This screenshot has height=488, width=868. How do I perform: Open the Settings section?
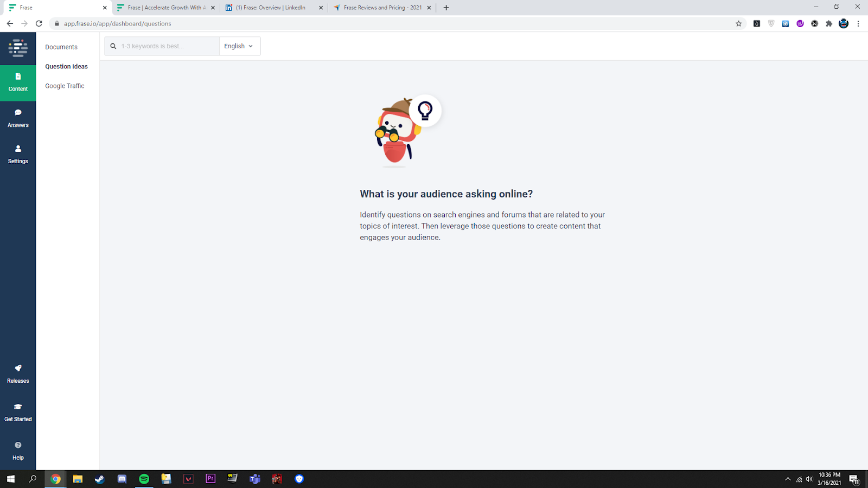click(18, 155)
